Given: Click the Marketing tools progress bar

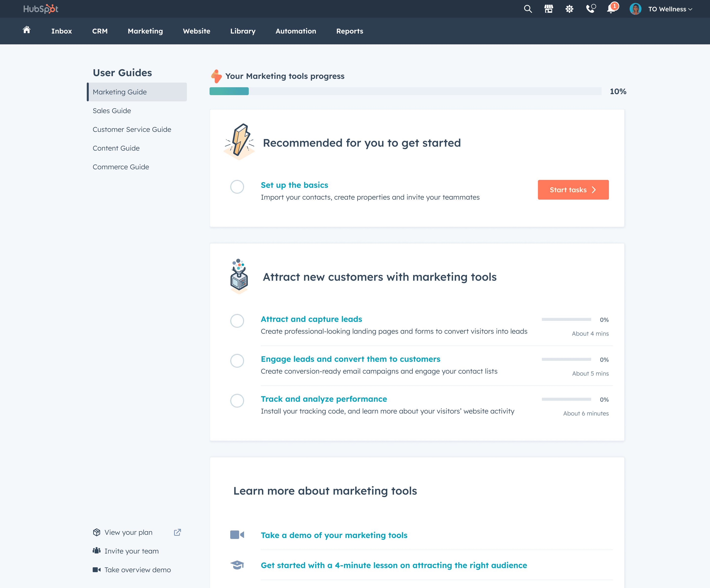Looking at the screenshot, I should tap(405, 91).
